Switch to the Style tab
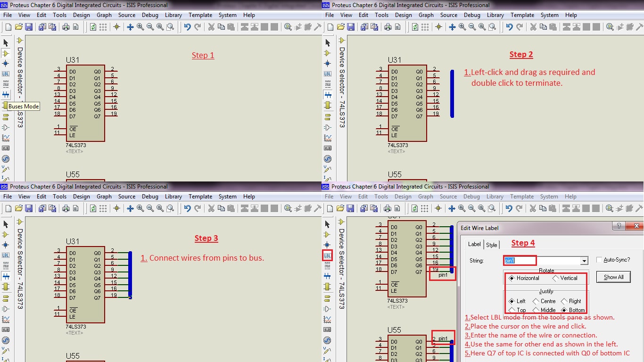This screenshot has width=644, height=362. tap(492, 245)
